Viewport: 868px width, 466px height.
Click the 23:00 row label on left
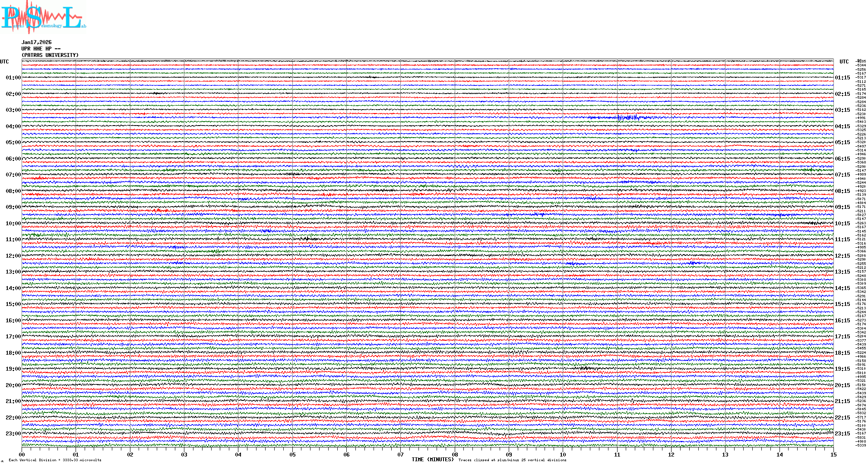[13, 434]
